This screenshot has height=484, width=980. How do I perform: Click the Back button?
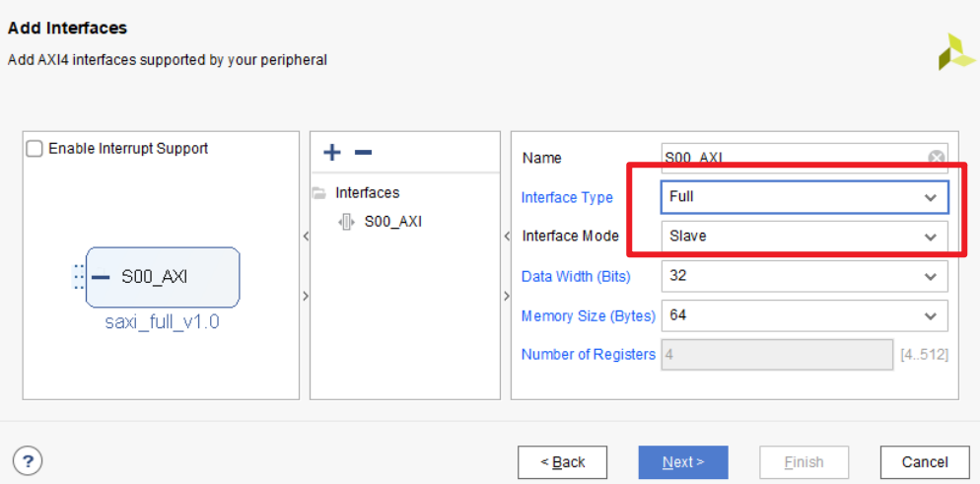pos(563,462)
